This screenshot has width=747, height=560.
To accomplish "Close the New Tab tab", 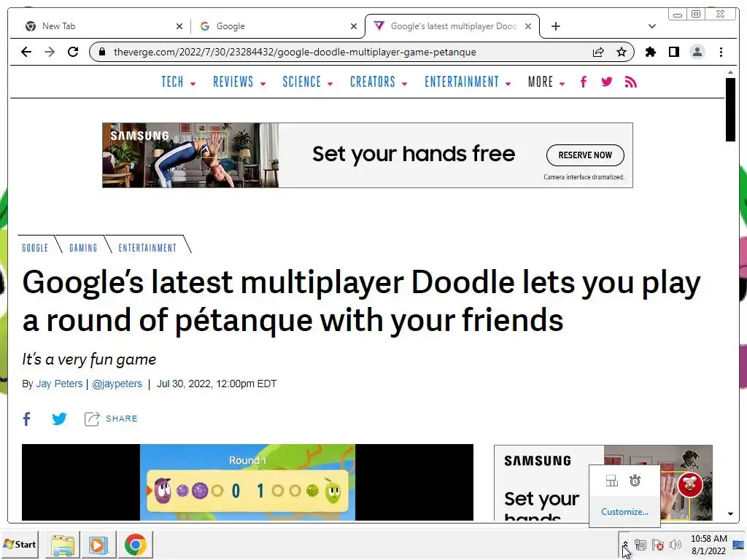I will tap(179, 26).
